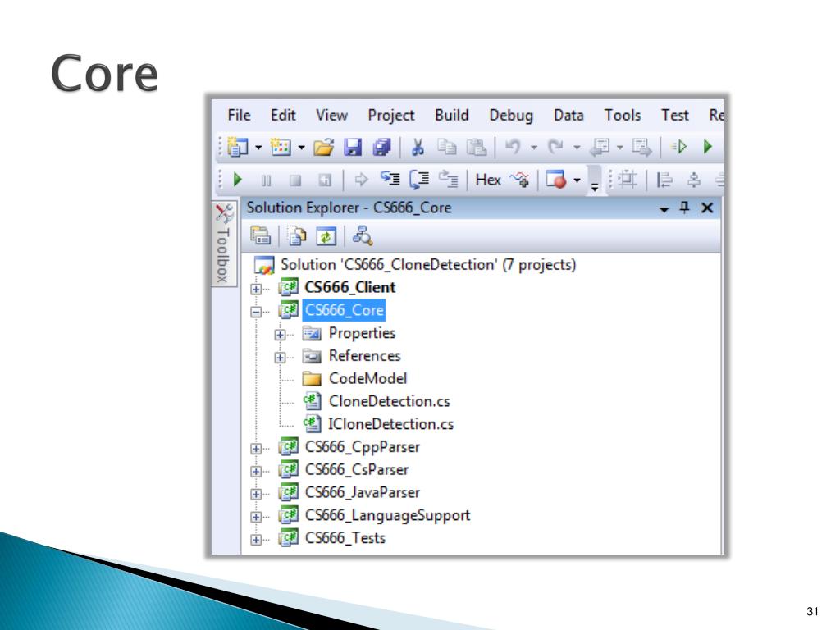The image size is (840, 630).
Task: Expand the References folder node
Action: point(280,358)
